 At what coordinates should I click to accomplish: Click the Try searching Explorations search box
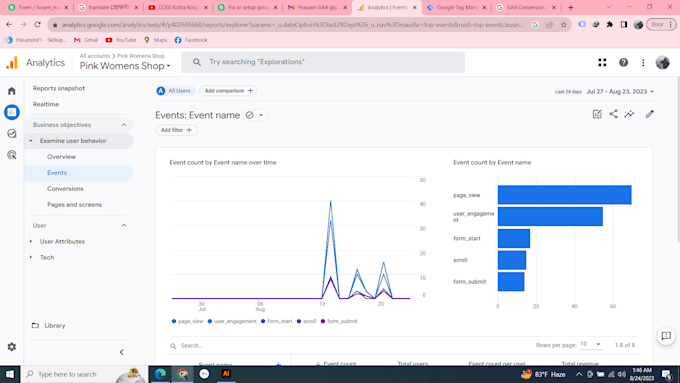pyautogui.click(x=323, y=62)
